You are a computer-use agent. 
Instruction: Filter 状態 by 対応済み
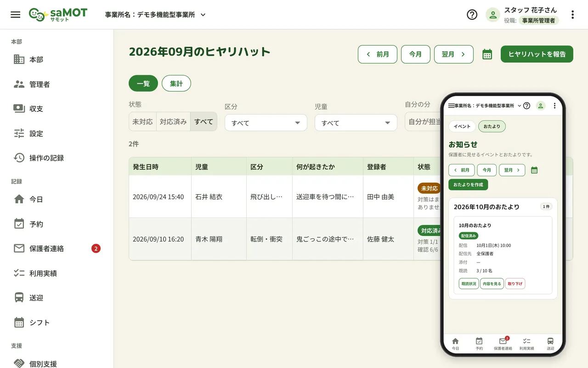pos(173,122)
